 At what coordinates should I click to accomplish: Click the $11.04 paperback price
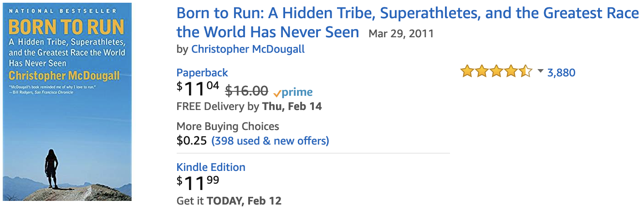198,89
